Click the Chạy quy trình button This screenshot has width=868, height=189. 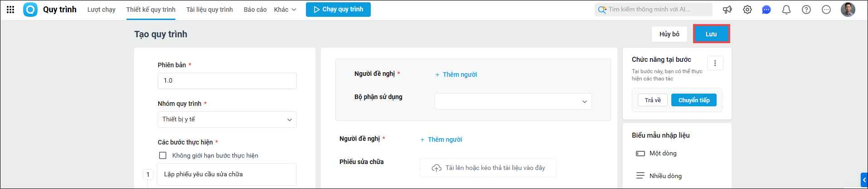coord(338,10)
